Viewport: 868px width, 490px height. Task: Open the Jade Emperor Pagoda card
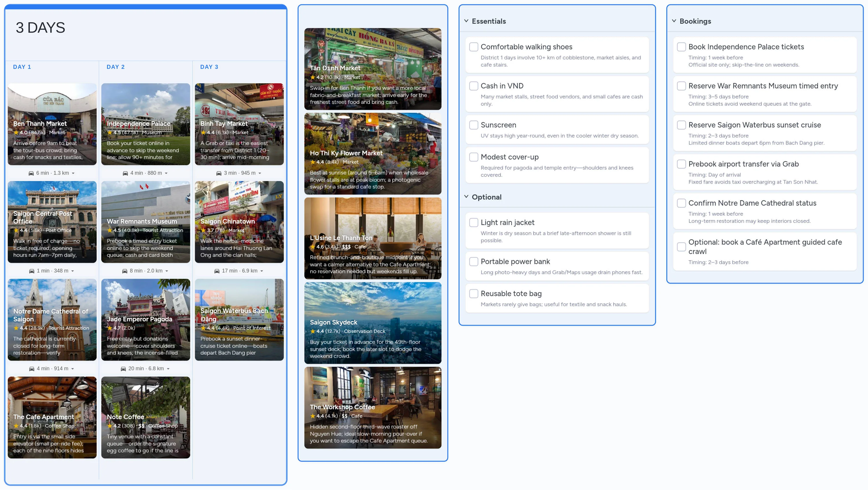(x=146, y=320)
